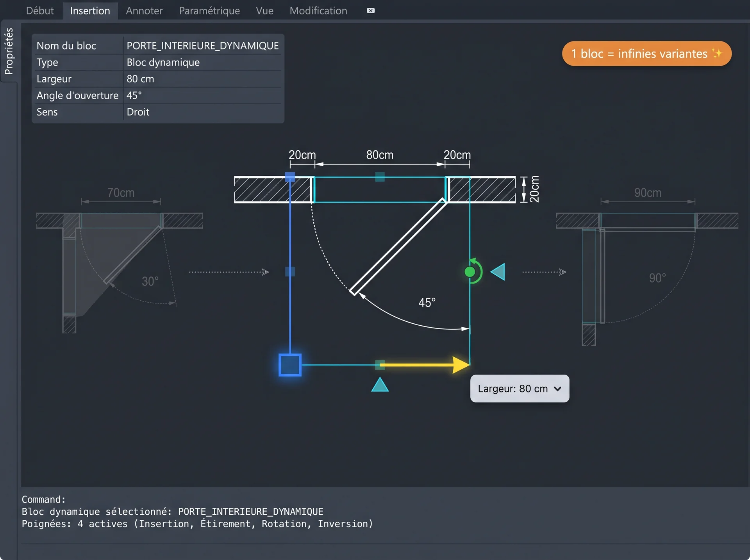Click the 'Poignées: 4 actives' command line
Screen dimensions: 750x560
(x=197, y=524)
